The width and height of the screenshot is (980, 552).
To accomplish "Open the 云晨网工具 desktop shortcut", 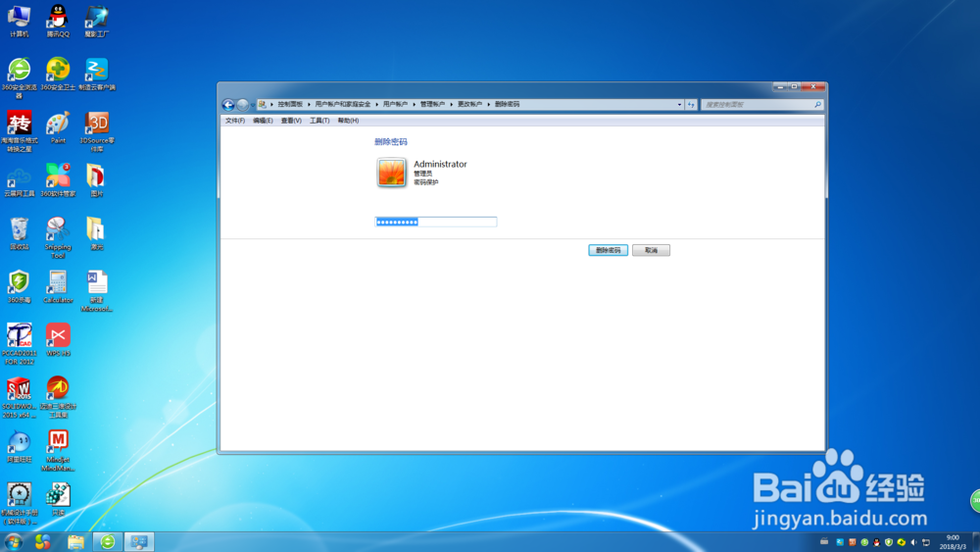I will [20, 180].
